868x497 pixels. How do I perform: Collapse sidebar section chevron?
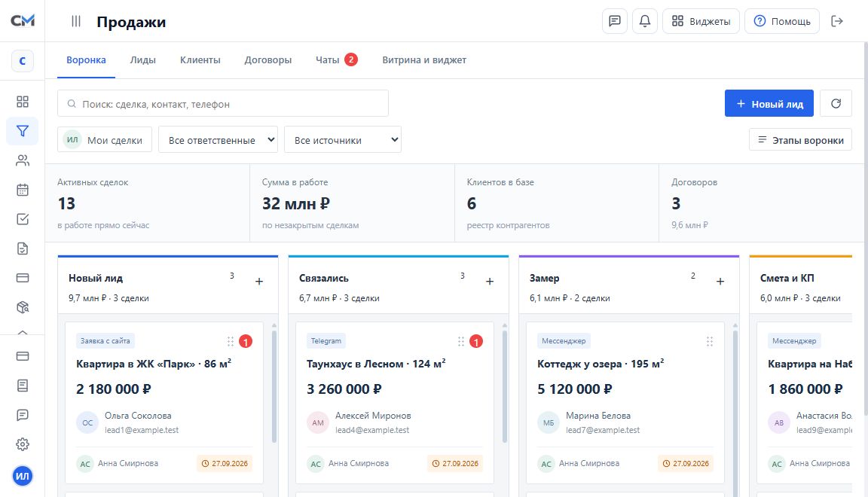[x=23, y=333]
